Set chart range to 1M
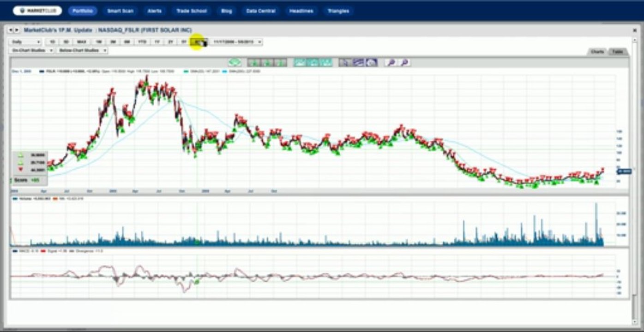The width and height of the screenshot is (644, 332). click(99, 42)
